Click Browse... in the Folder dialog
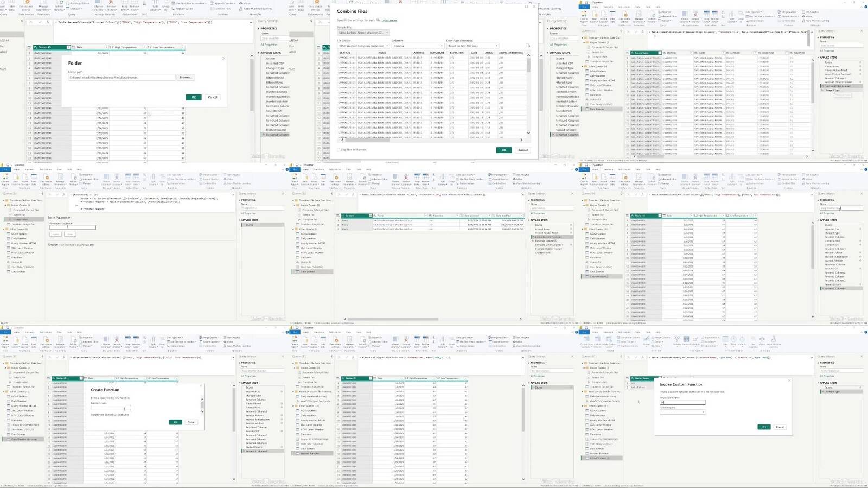The height and width of the screenshot is (488, 868). click(185, 78)
